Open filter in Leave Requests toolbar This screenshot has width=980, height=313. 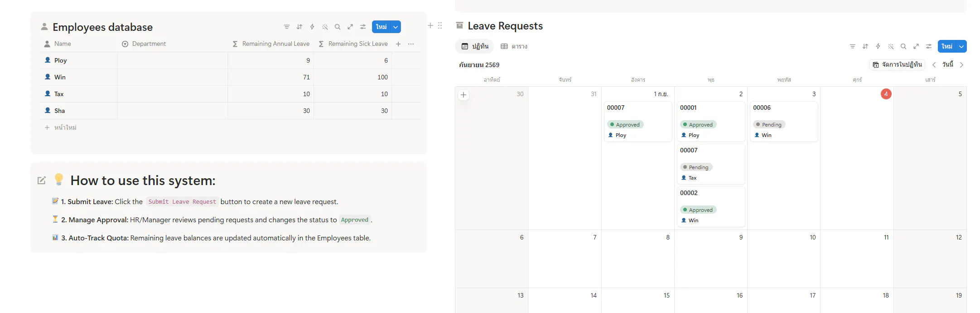click(853, 46)
